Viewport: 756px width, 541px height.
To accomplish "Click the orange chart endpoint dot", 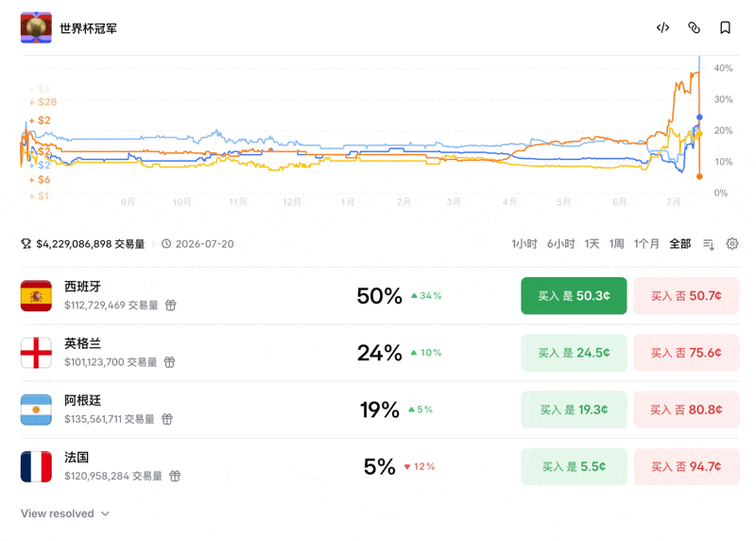I will [699, 177].
